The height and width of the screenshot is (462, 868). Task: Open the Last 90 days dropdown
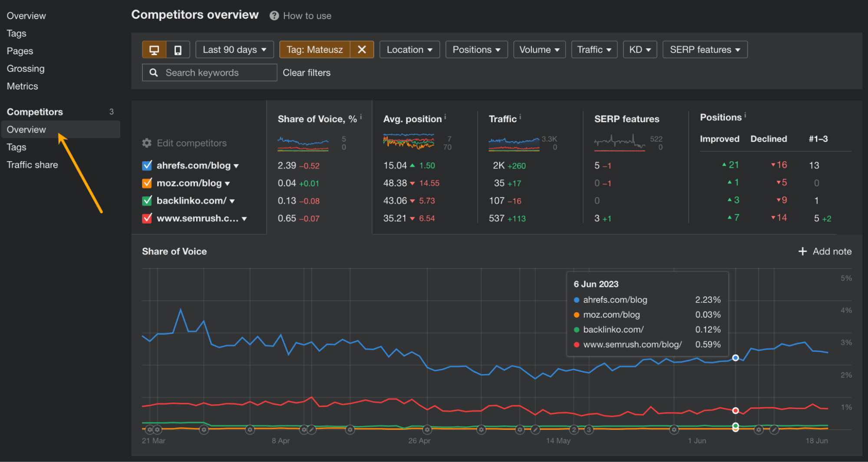[234, 49]
